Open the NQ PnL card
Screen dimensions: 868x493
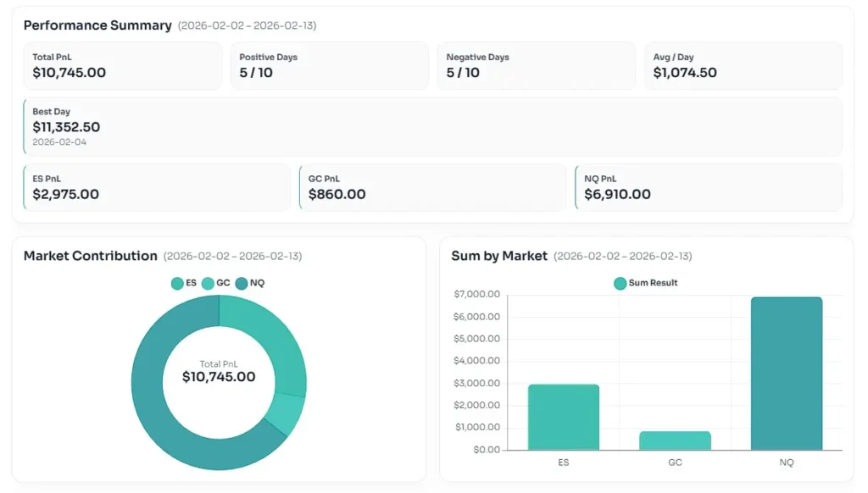pos(709,187)
